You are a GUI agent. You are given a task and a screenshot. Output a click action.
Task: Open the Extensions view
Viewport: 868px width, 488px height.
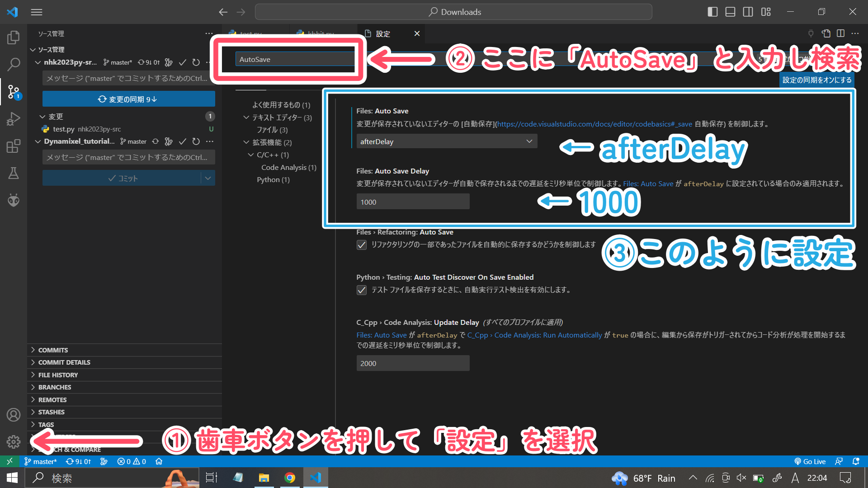click(x=14, y=146)
